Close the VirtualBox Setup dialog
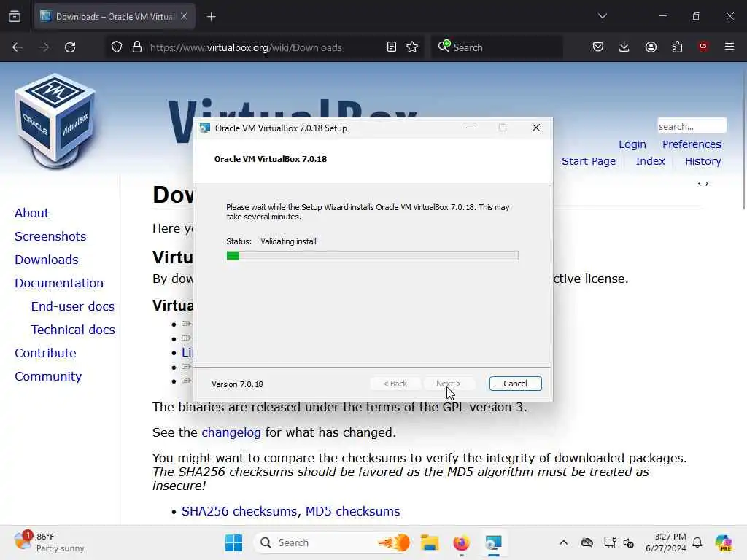This screenshot has height=560, width=747. [x=536, y=128]
